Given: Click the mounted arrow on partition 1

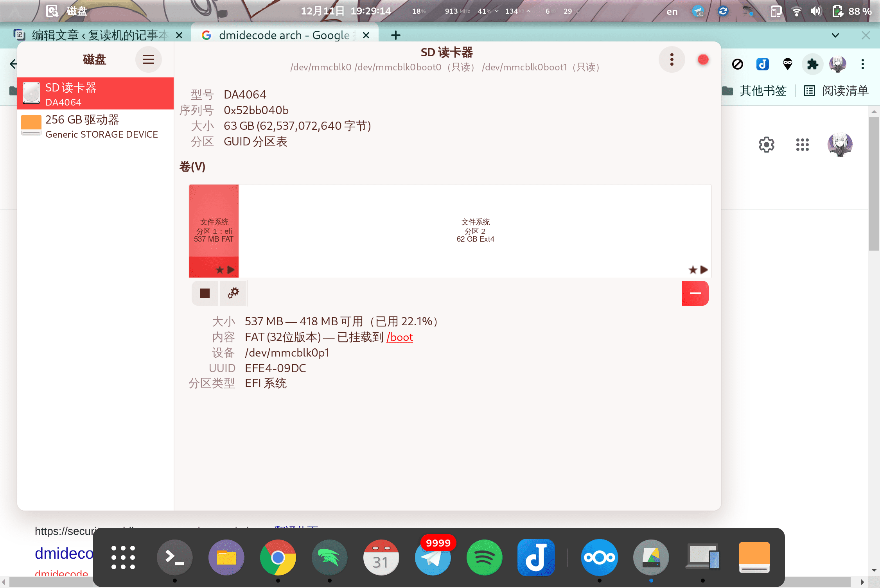Looking at the screenshot, I should point(231,270).
